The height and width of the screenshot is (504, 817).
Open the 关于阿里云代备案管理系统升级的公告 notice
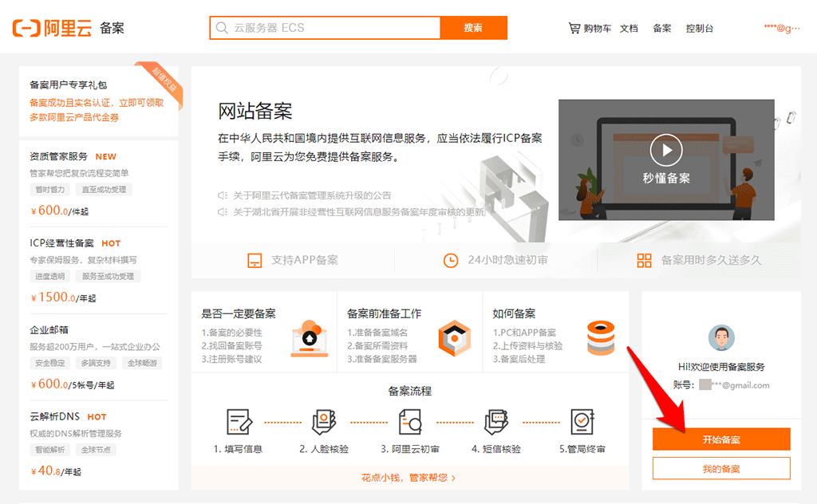[312, 195]
